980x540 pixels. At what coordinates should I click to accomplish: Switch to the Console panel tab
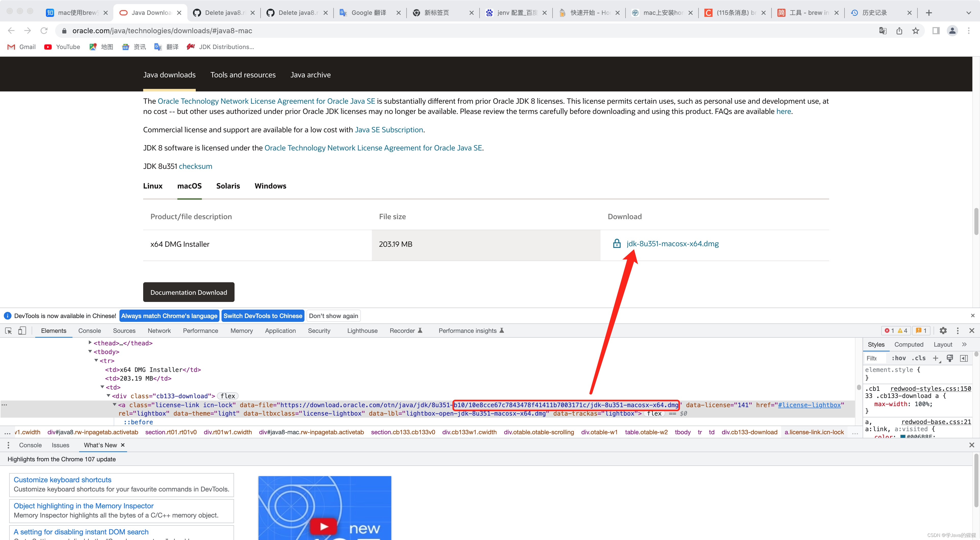point(89,331)
